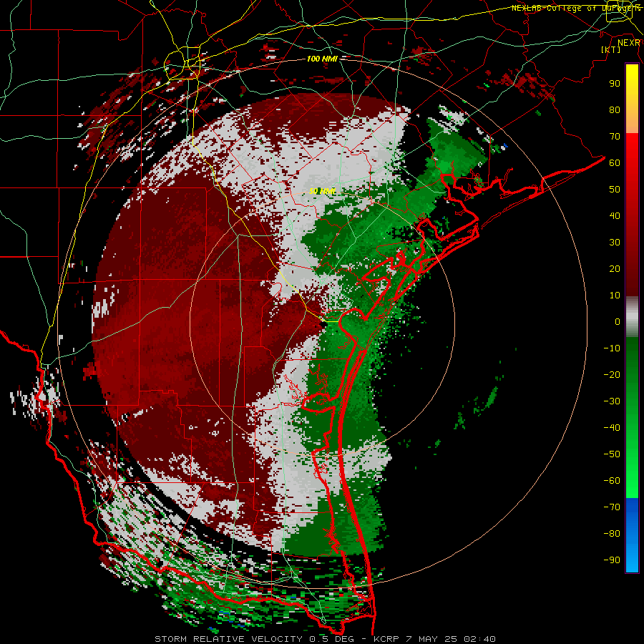Click the [KT] units label above the scale
The width and height of the screenshot is (644, 644).
click(611, 49)
